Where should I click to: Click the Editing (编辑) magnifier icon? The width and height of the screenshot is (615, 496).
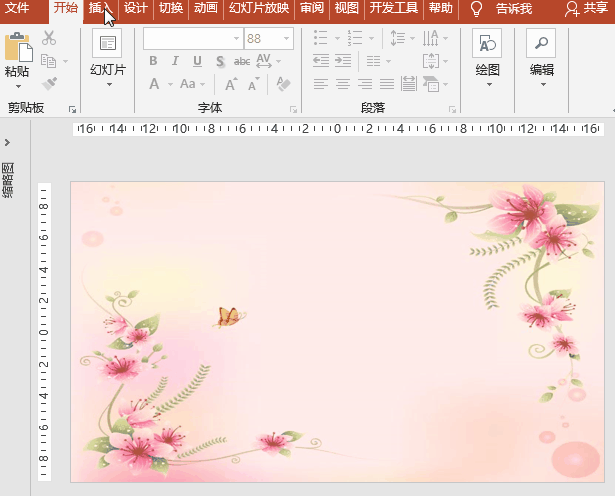541,43
